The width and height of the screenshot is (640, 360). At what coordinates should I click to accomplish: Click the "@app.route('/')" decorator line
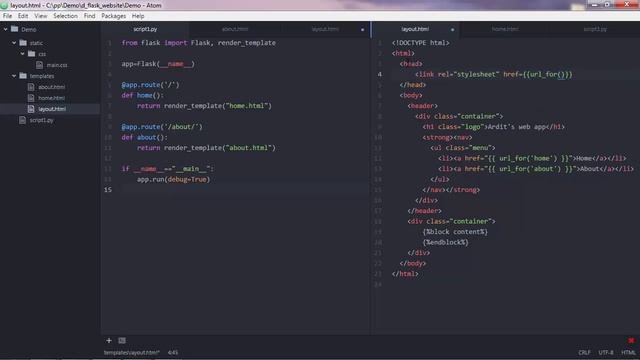pos(150,85)
